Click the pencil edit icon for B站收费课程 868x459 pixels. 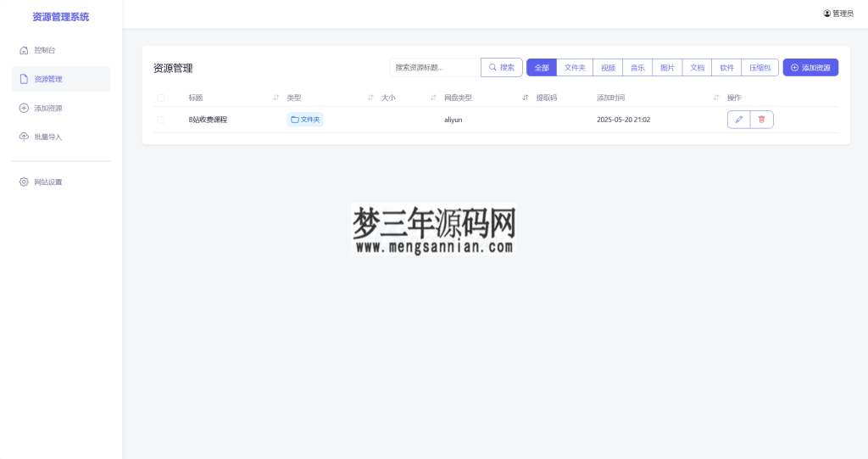click(x=738, y=119)
